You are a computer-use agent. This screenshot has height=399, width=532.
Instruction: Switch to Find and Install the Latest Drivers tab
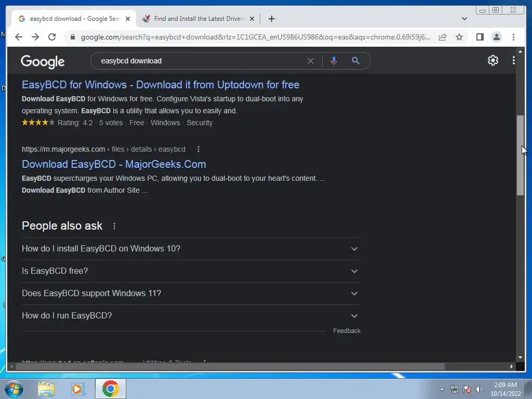198,19
